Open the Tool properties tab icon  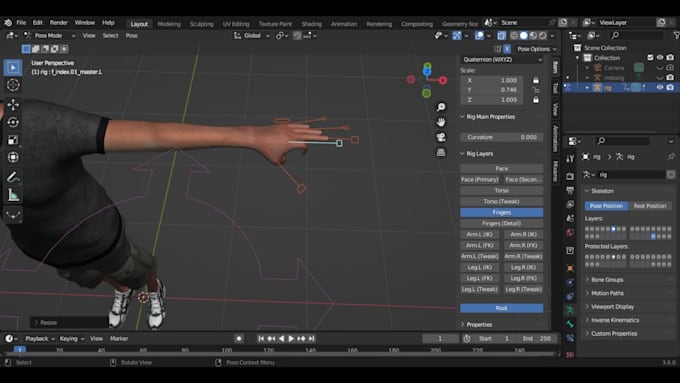[x=570, y=159]
